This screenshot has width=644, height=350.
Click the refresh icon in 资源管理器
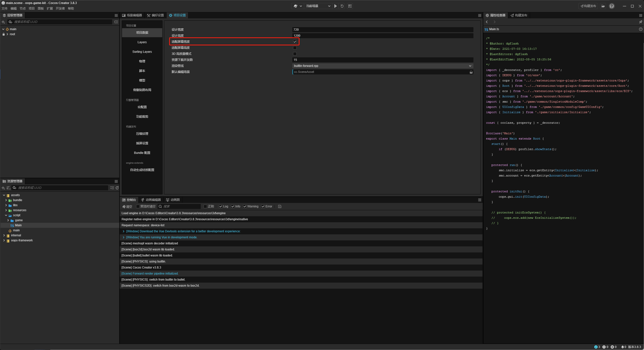tap(117, 188)
